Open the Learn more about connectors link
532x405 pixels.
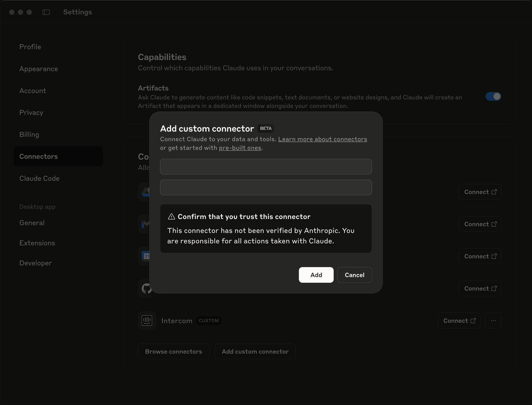point(322,139)
